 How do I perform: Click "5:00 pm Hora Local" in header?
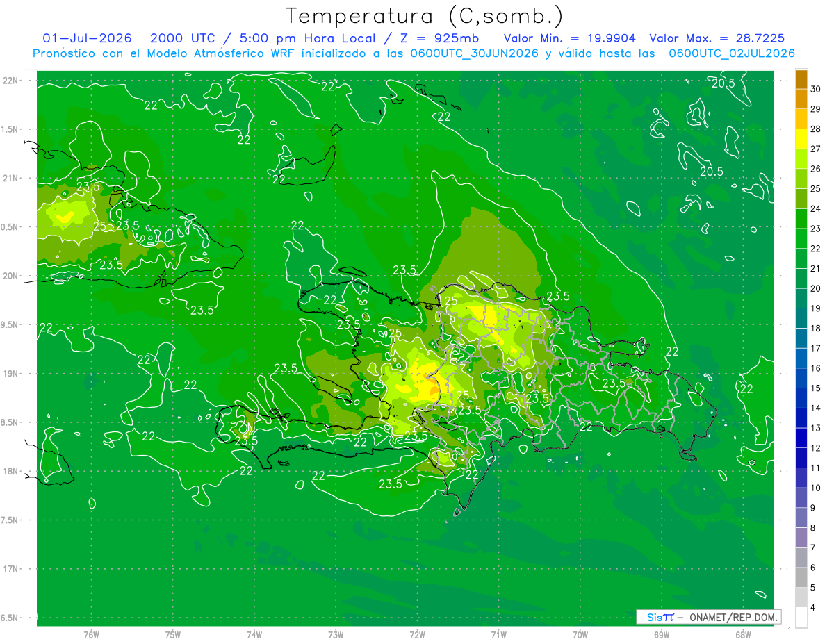[306, 38]
